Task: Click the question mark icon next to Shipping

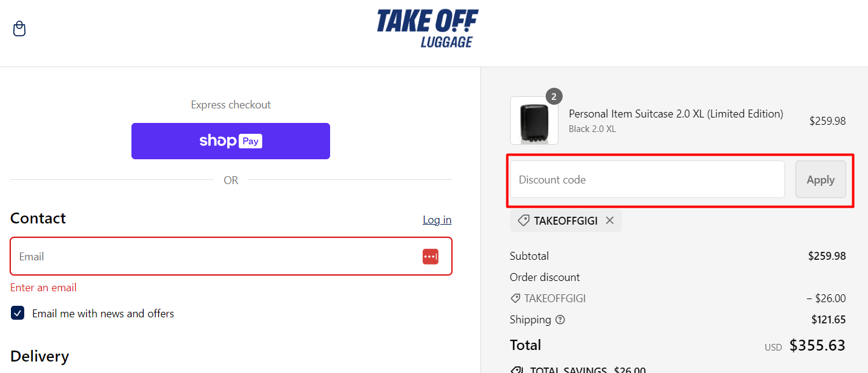Action: click(x=560, y=320)
